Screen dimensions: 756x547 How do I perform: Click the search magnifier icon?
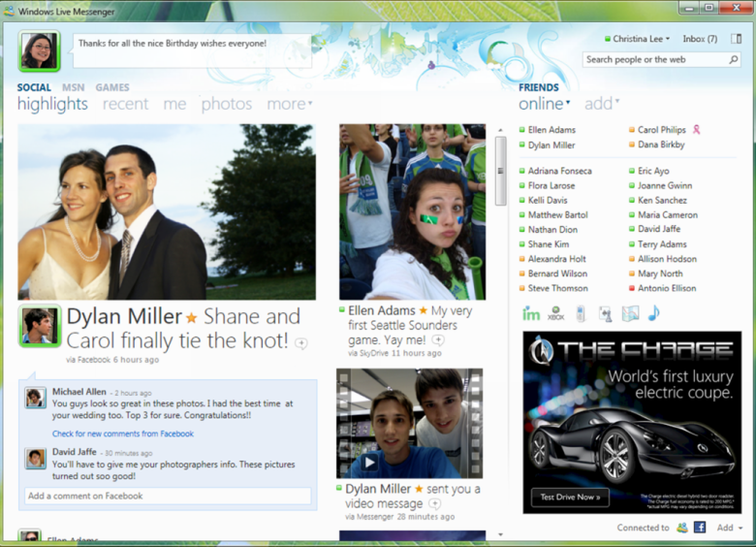click(x=734, y=60)
